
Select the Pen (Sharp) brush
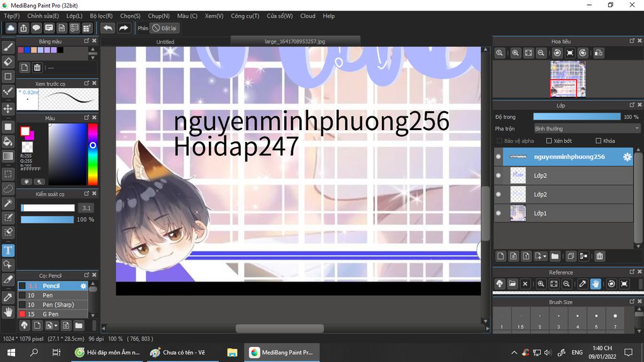53,305
